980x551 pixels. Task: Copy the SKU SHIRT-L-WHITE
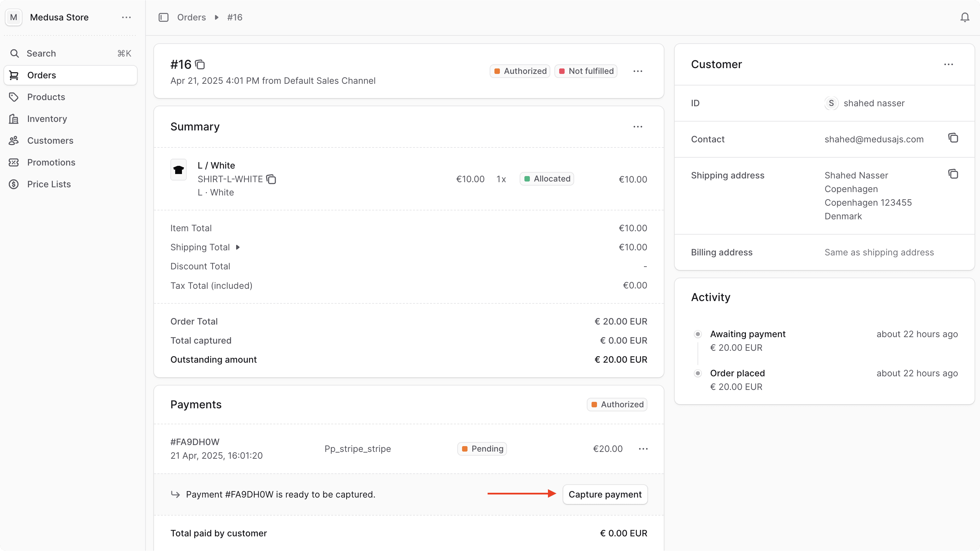pos(272,179)
